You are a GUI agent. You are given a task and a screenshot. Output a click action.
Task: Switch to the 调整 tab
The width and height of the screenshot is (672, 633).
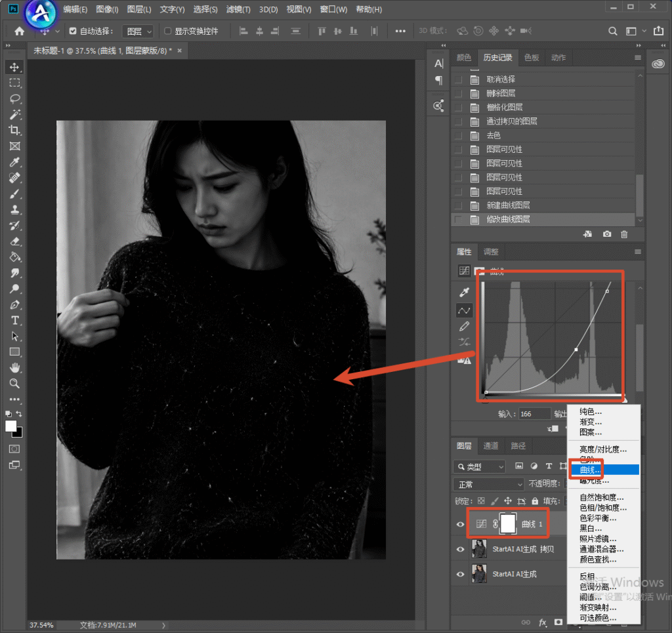pos(491,251)
